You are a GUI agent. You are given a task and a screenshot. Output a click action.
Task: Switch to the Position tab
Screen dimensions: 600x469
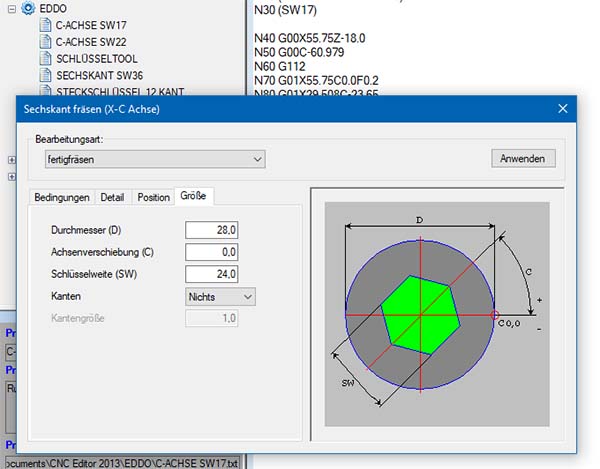coord(153,197)
